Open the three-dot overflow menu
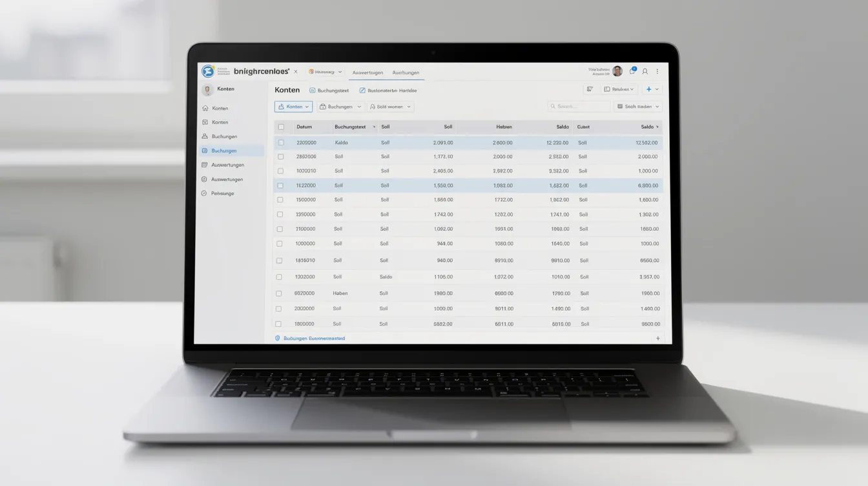This screenshot has width=868, height=486. click(x=657, y=72)
